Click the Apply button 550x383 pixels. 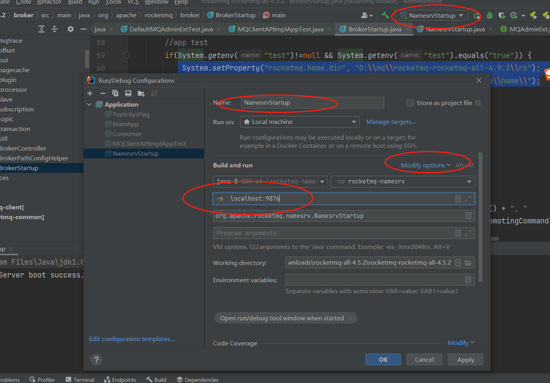[465, 360]
